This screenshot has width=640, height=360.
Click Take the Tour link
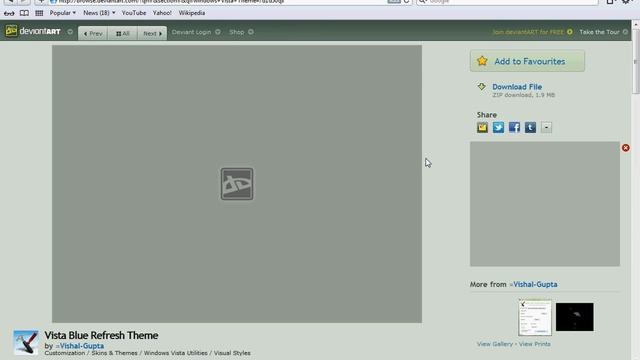click(x=600, y=32)
